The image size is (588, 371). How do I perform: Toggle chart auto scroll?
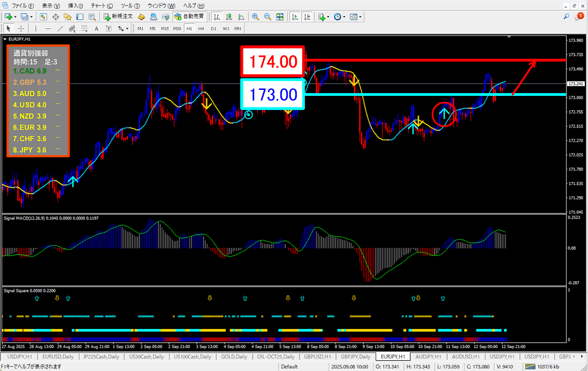[x=295, y=16]
